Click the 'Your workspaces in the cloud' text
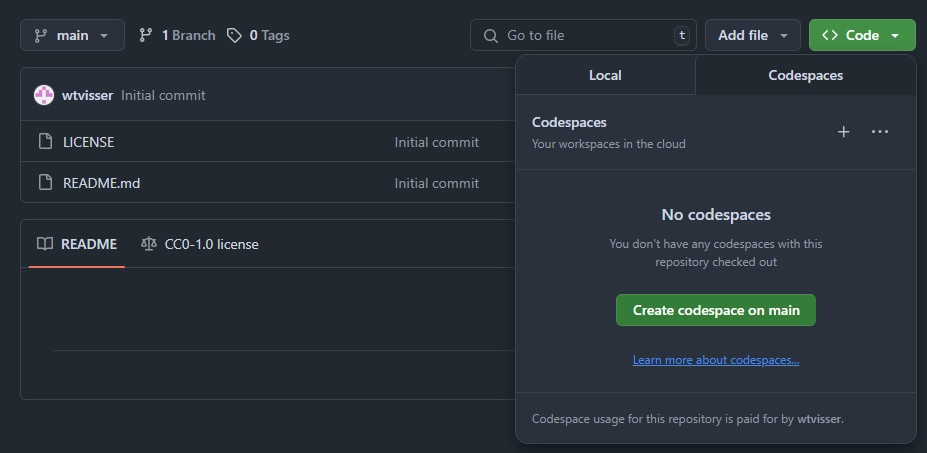 click(609, 144)
